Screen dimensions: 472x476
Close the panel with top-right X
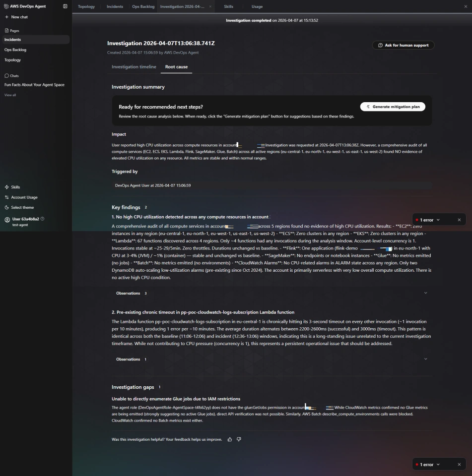(x=466, y=6)
